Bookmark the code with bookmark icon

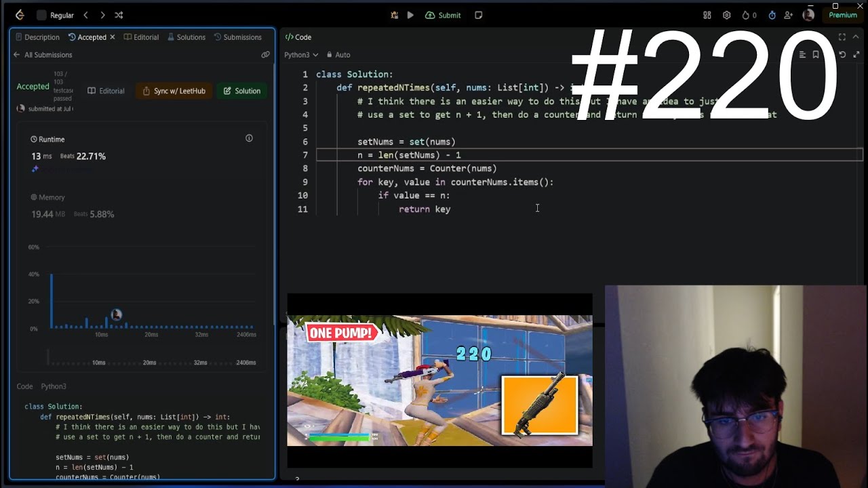[816, 55]
